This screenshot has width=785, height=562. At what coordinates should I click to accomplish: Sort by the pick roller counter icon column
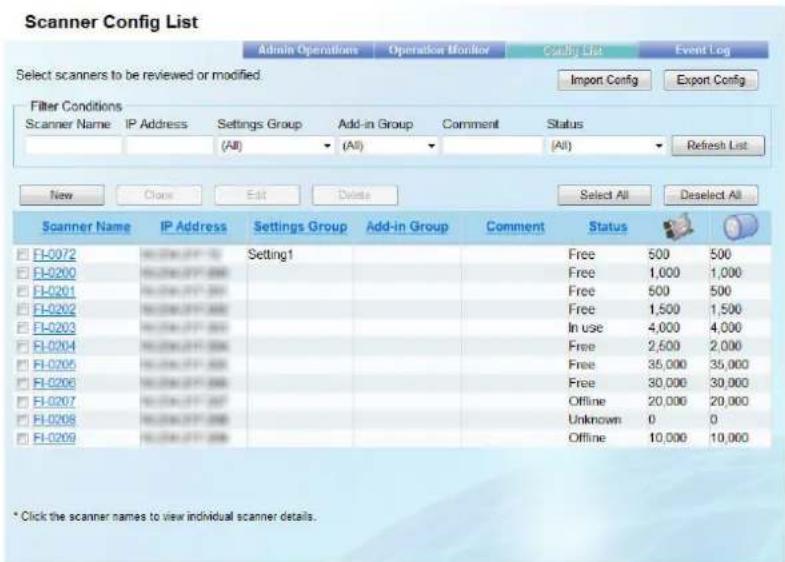(x=740, y=226)
